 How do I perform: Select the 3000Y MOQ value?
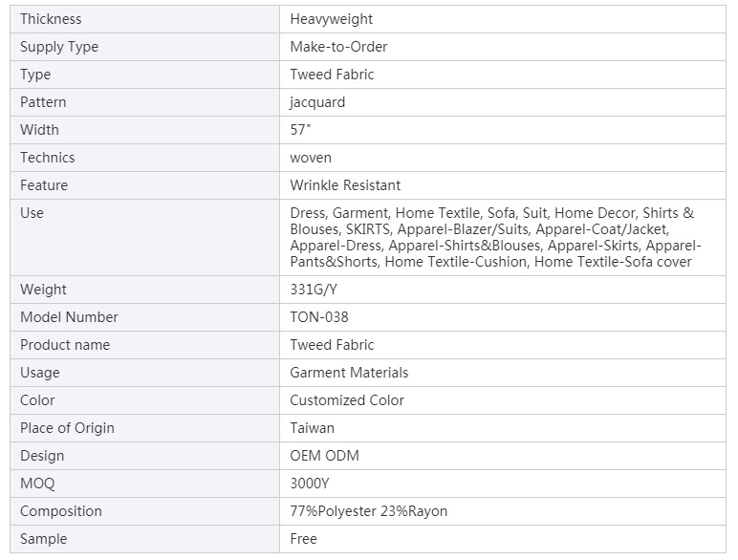[309, 484]
